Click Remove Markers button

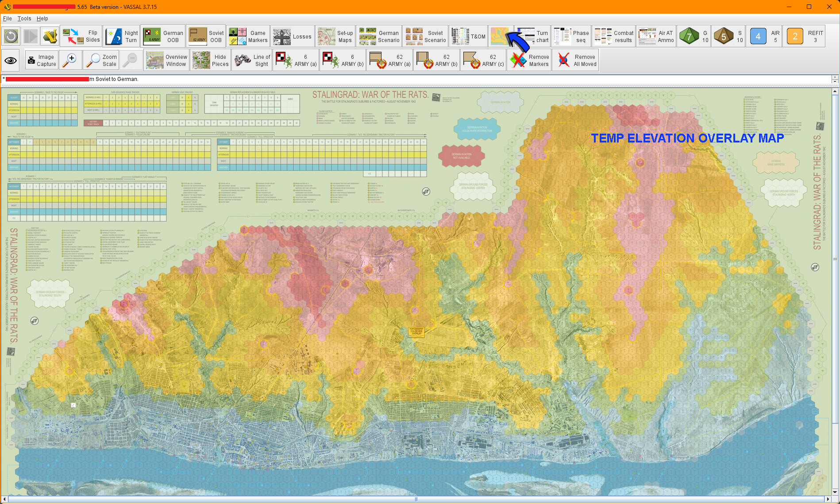point(529,60)
